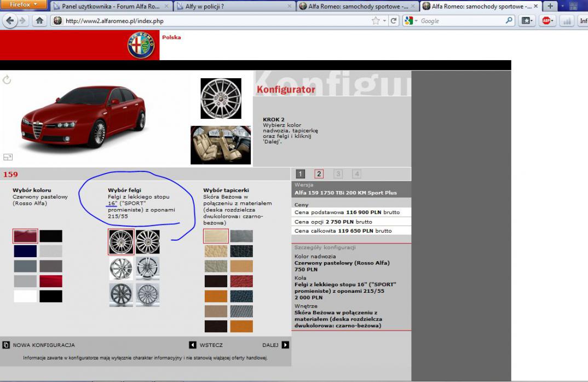Rotate car view with circular arrow icon
This screenshot has width=588, height=382.
tap(7, 79)
